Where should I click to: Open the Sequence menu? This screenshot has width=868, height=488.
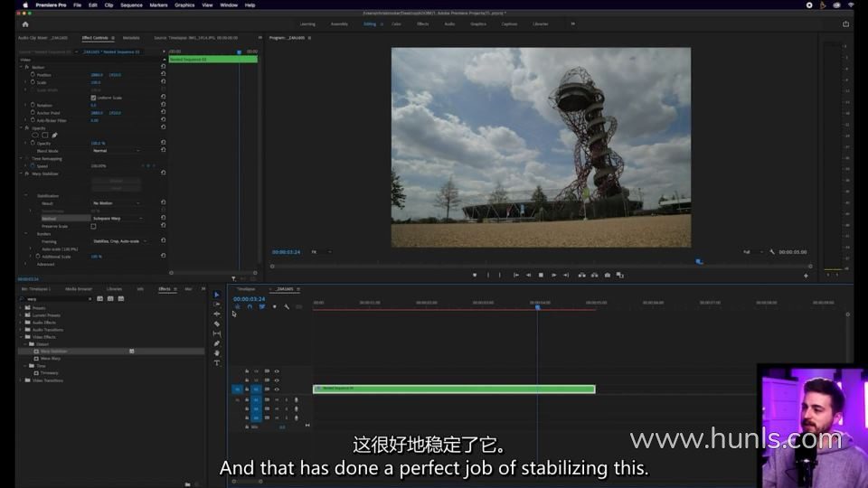[131, 5]
